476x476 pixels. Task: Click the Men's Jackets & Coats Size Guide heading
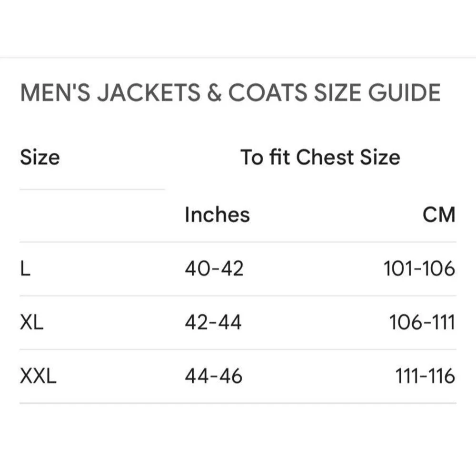pyautogui.click(x=230, y=93)
